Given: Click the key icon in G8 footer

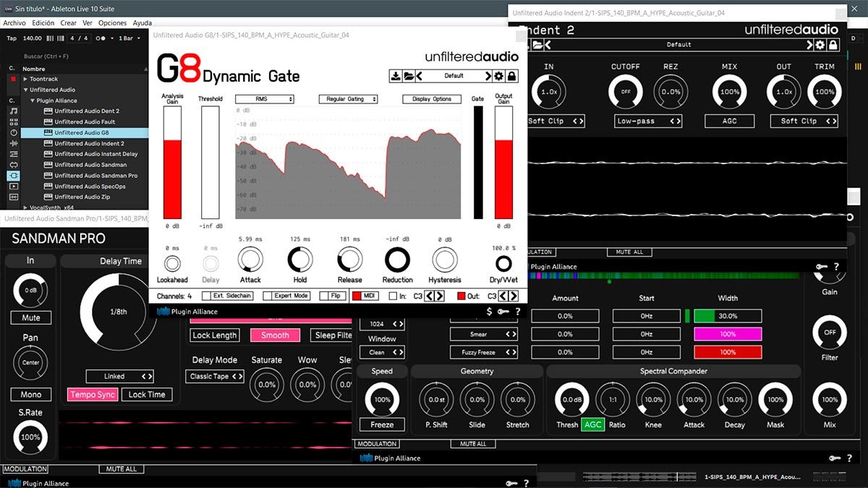Looking at the screenshot, I should coord(503,312).
